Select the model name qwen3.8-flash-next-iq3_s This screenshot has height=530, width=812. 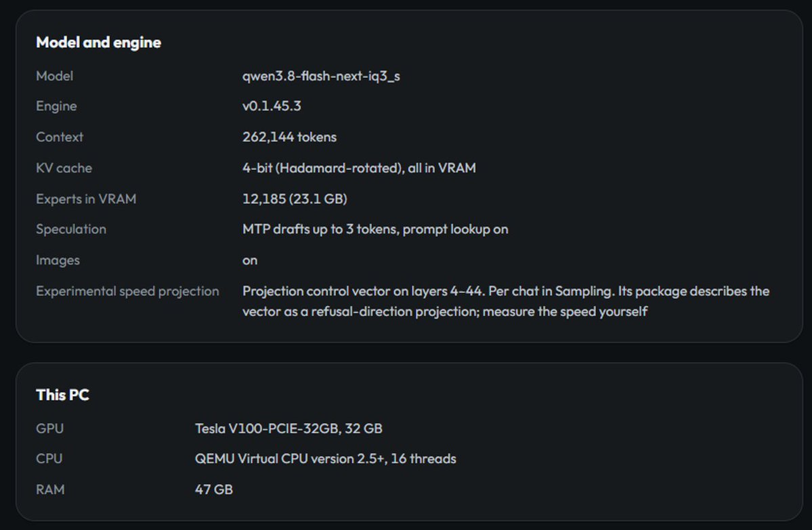[321, 76]
